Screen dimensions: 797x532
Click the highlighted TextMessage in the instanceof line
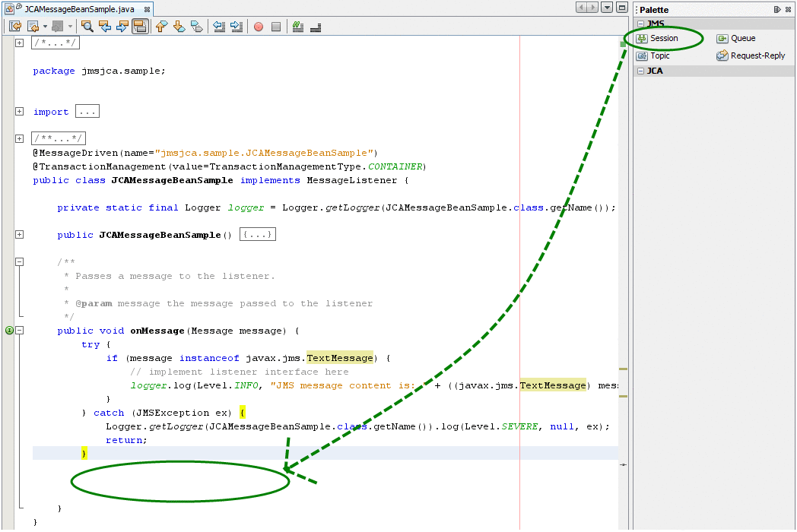point(340,358)
